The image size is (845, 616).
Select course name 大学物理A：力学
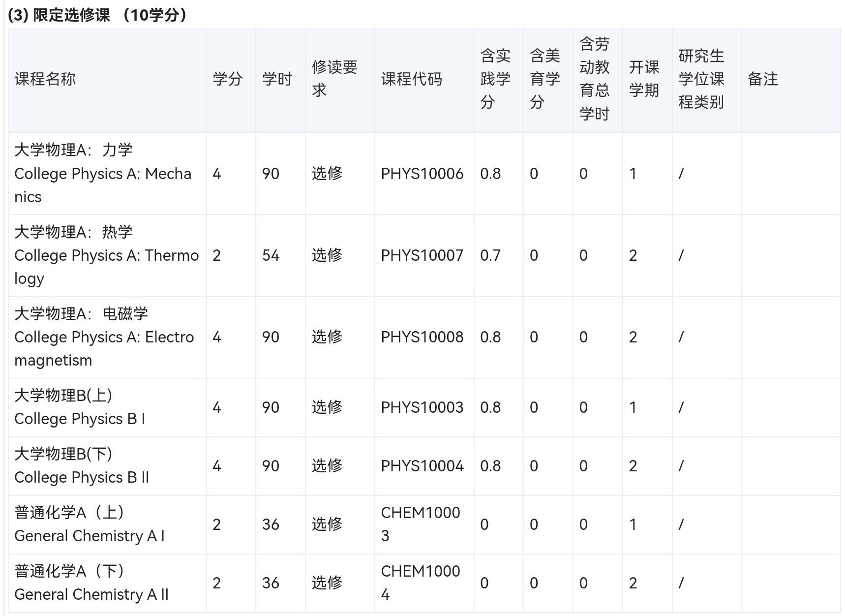click(x=74, y=150)
